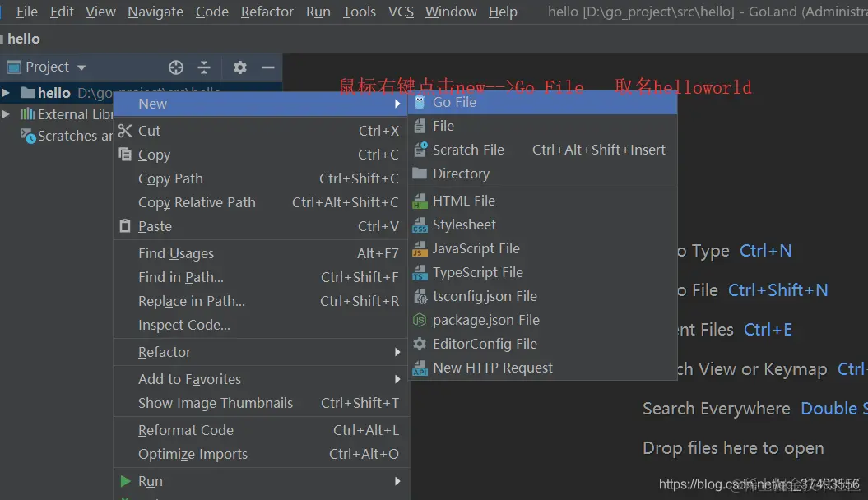Open the View menu

(100, 12)
